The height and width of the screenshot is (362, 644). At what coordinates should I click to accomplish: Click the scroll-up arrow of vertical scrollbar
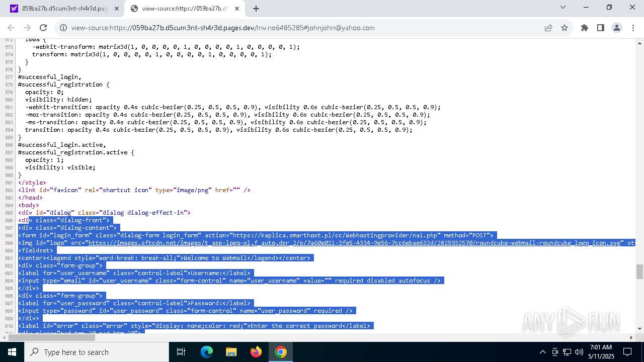[x=639, y=43]
